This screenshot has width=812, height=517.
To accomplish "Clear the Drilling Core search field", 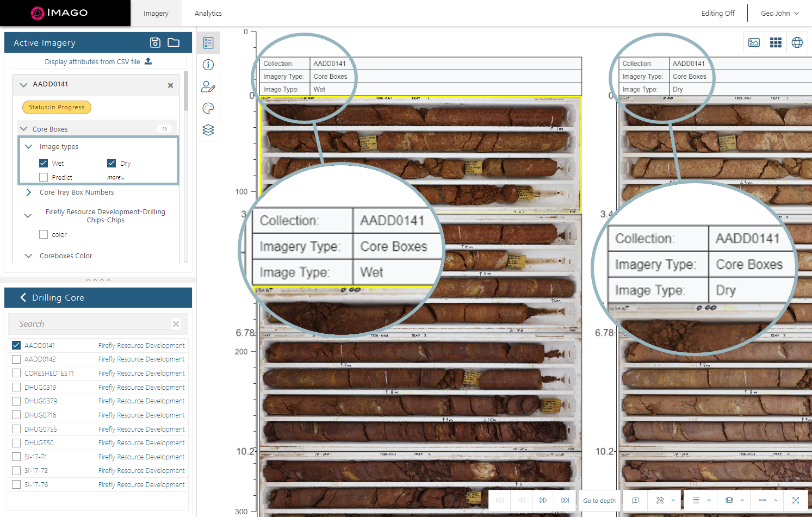I will coord(176,324).
